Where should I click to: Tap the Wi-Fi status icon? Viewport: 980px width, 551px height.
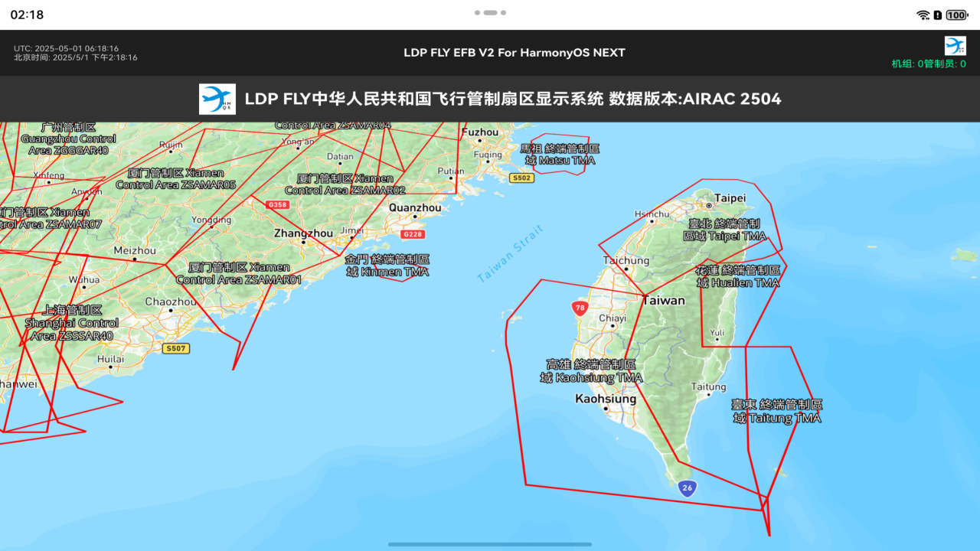tap(923, 15)
